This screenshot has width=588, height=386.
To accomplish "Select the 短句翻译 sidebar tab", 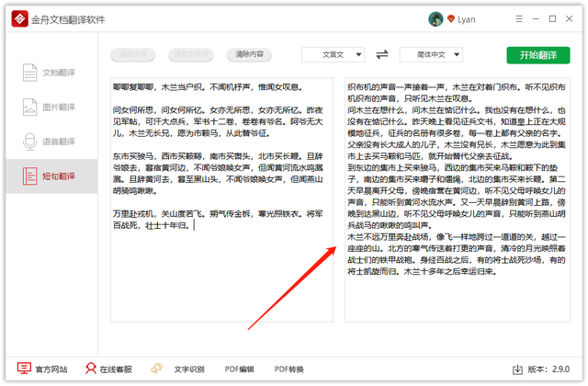I will (51, 176).
